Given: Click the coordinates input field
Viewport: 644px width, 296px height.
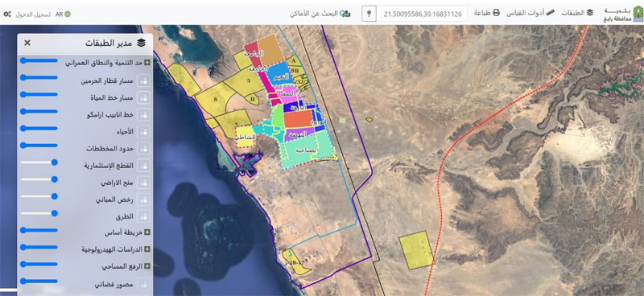Looking at the screenshot, I should 422,14.
